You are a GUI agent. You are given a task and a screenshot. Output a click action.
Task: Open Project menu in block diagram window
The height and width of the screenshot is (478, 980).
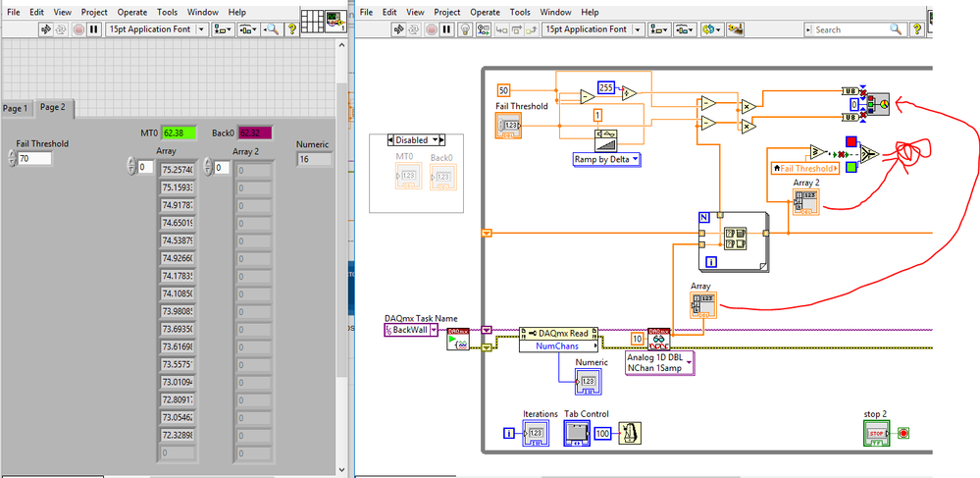click(x=448, y=12)
